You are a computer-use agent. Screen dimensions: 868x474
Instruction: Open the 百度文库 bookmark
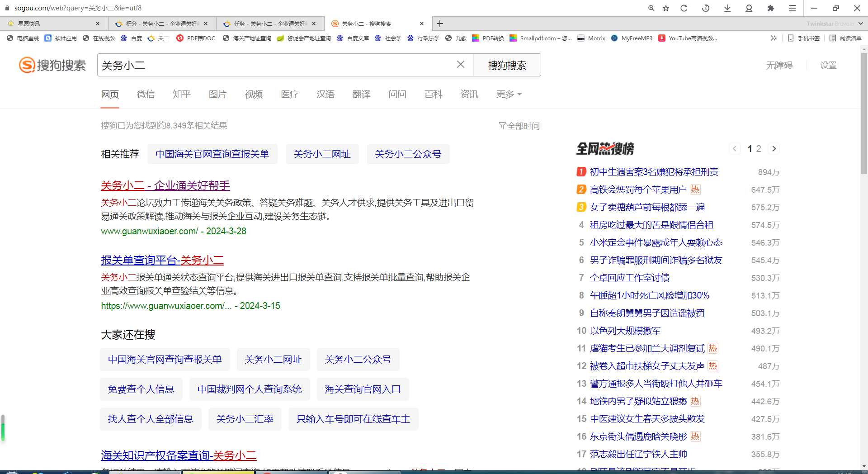point(353,38)
